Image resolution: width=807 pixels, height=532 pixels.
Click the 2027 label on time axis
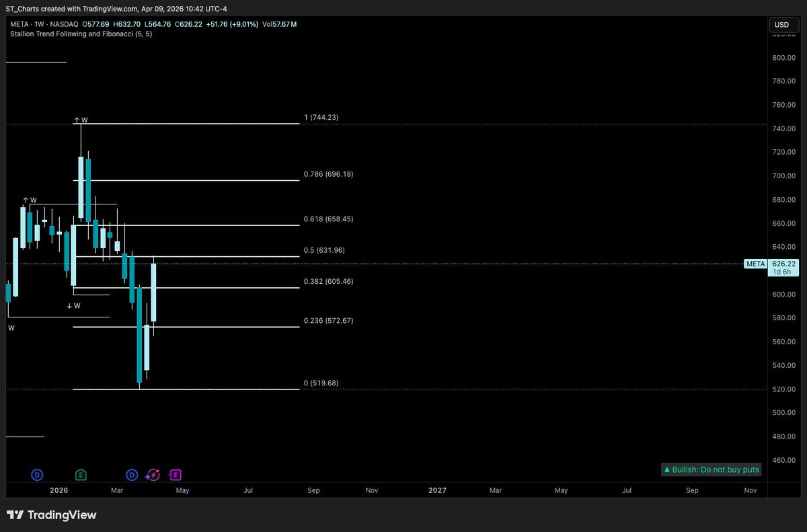437,491
